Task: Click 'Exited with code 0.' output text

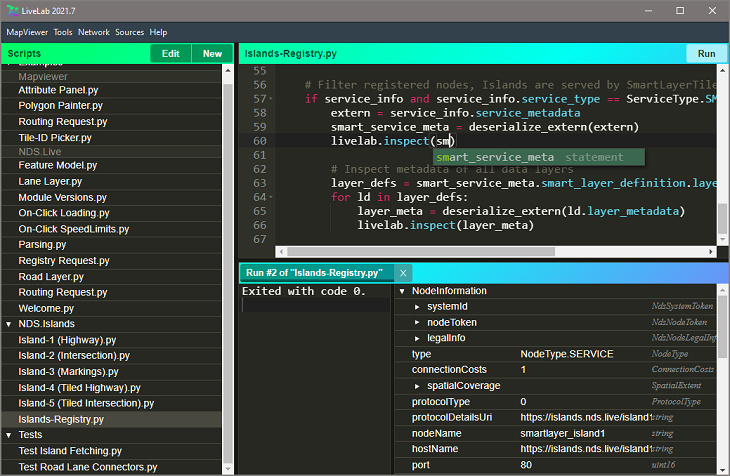Action: tap(304, 292)
